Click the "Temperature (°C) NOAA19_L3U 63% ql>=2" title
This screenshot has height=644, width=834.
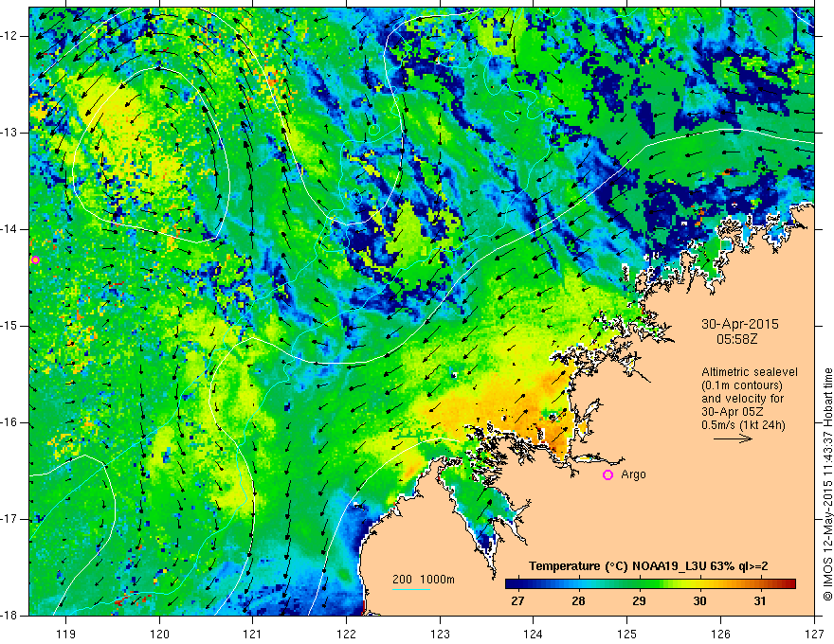648,566
